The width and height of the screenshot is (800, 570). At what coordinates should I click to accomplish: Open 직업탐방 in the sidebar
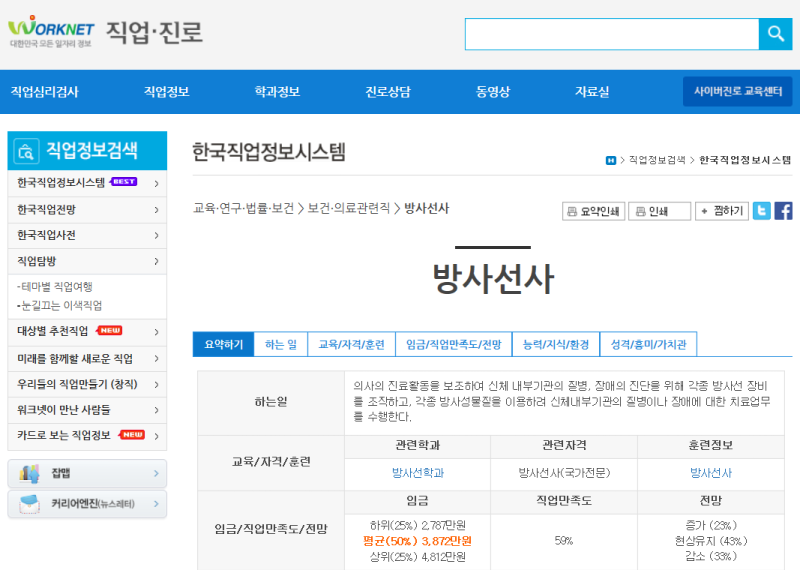coord(37,261)
